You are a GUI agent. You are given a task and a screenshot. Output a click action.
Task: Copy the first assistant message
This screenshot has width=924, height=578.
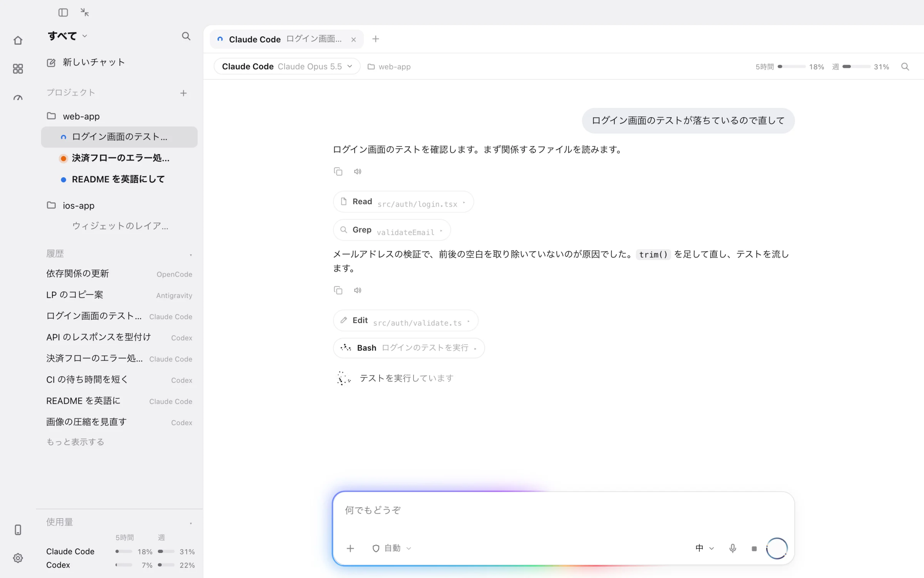[x=338, y=171]
